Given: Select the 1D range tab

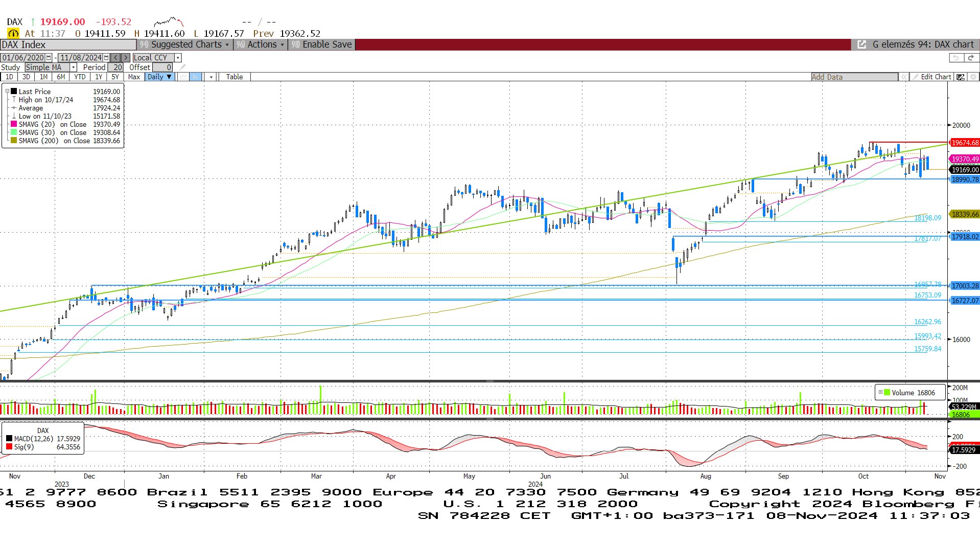Looking at the screenshot, I should (9, 77).
